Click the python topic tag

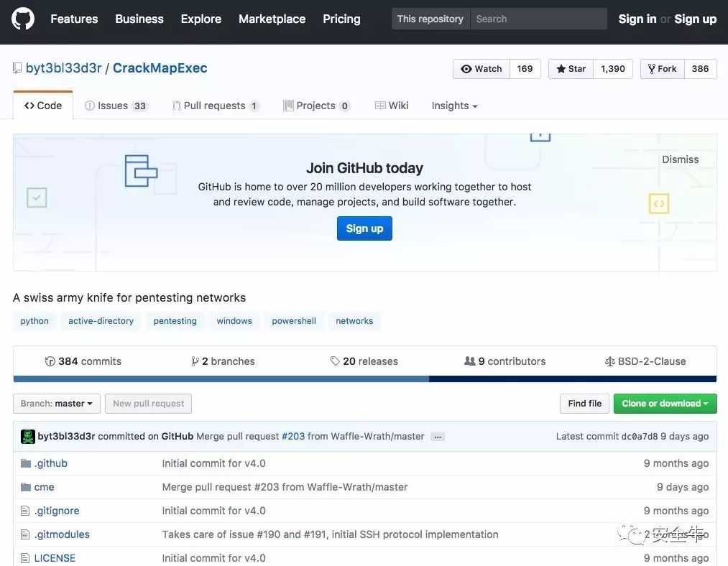34,321
